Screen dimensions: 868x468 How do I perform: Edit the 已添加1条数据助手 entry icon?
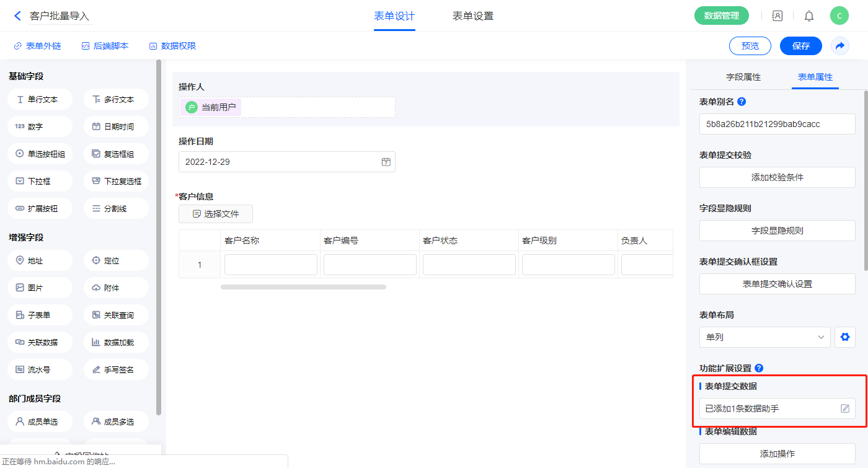point(844,408)
